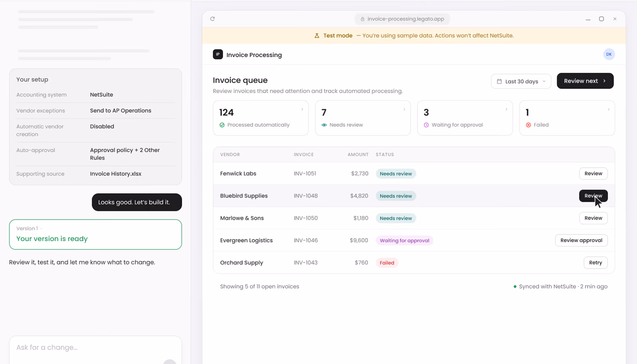This screenshot has width=637, height=364.
Task: Click the address bar URL field
Action: tap(402, 19)
